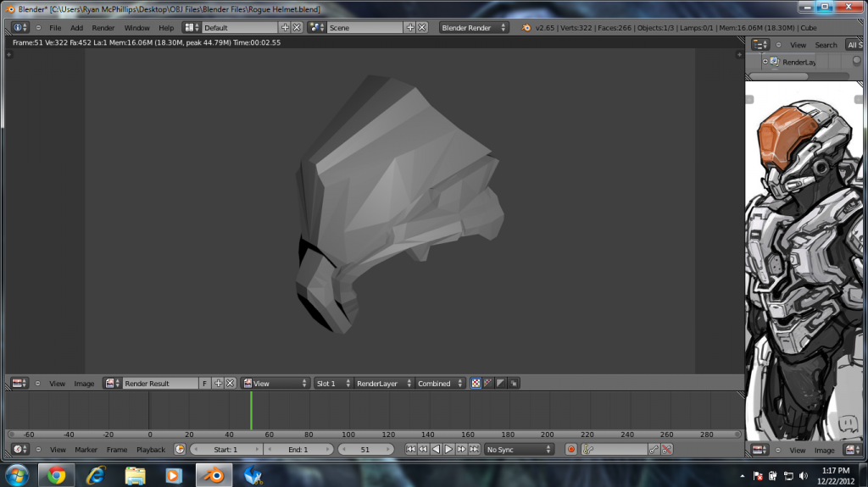Play the animation forward
This screenshot has height=487, width=868.
[x=449, y=449]
